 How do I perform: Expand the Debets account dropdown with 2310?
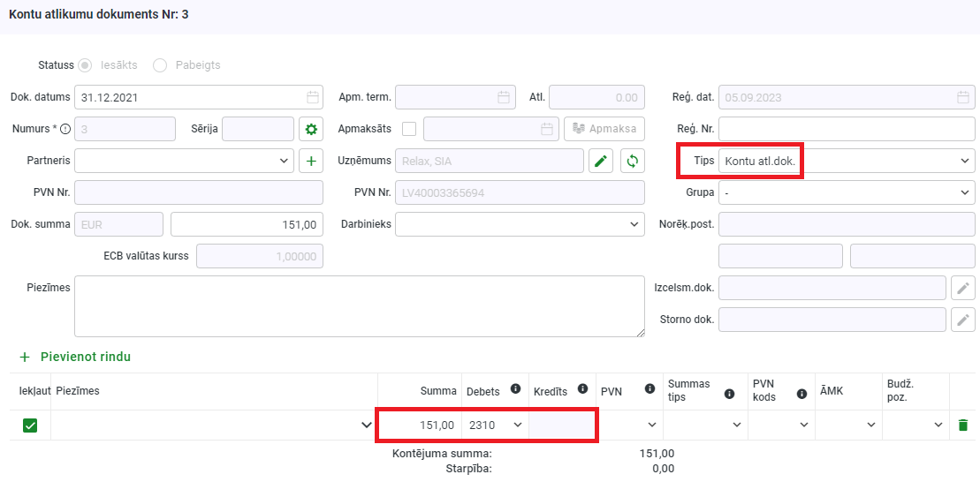495,426
